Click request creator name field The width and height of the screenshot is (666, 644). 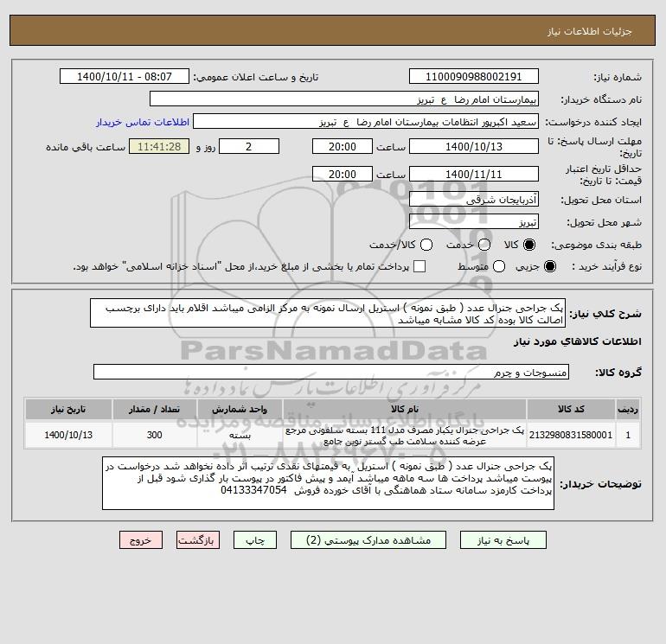tap(366, 121)
